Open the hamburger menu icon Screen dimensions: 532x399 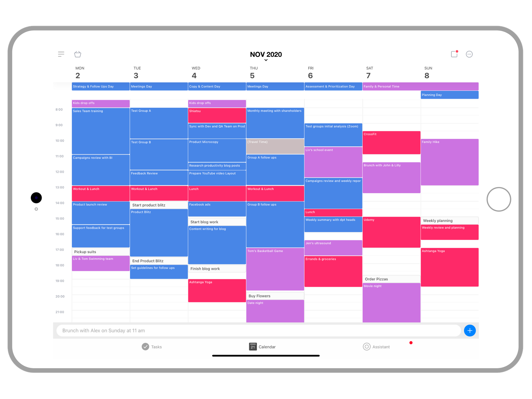click(x=61, y=54)
